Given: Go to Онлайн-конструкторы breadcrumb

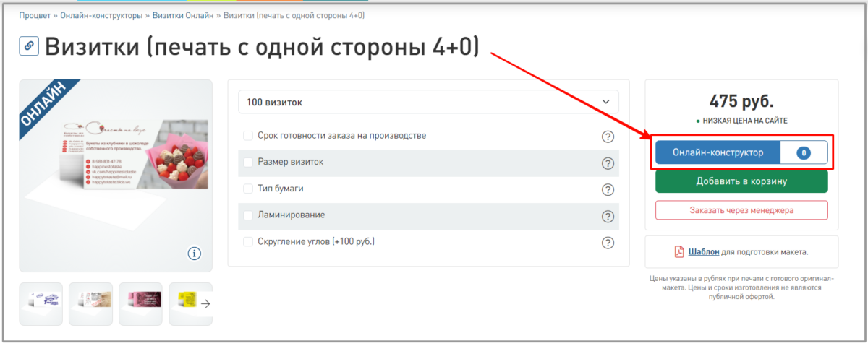Looking at the screenshot, I should [92, 14].
